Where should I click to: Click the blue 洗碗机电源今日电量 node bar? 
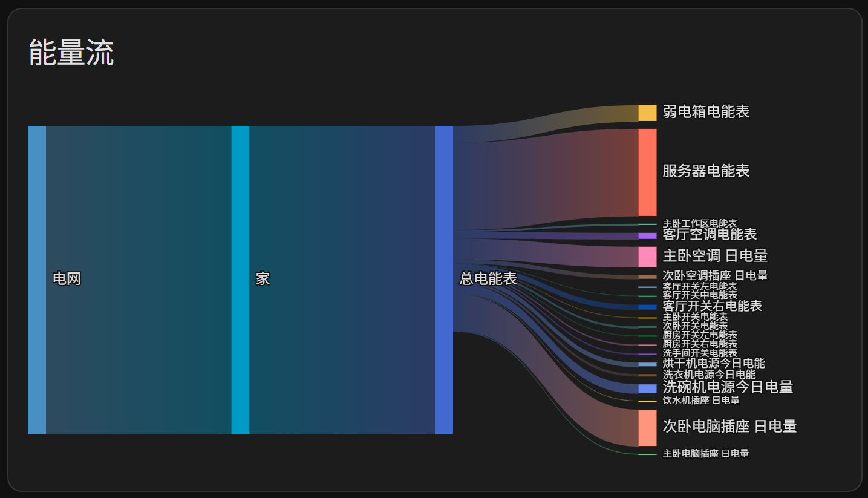click(646, 388)
